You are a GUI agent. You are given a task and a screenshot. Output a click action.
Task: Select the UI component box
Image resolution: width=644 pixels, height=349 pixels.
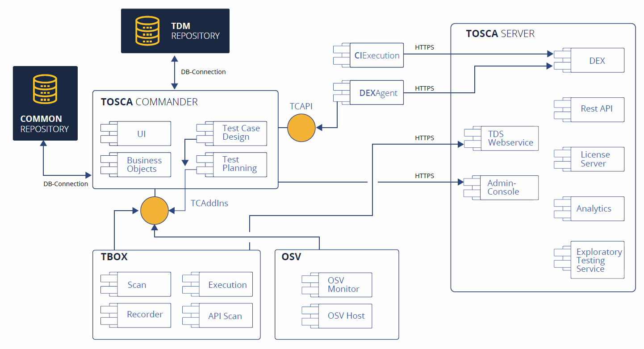point(135,133)
